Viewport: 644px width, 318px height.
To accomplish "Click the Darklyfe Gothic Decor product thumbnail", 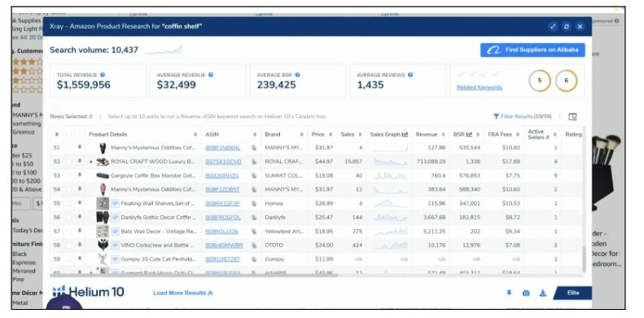I will pyautogui.click(x=103, y=217).
